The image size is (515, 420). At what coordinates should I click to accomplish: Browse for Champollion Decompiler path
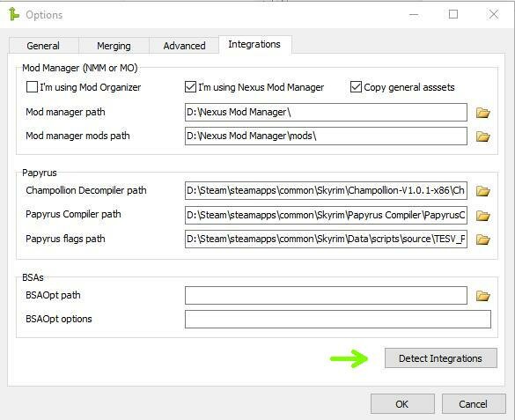click(482, 191)
